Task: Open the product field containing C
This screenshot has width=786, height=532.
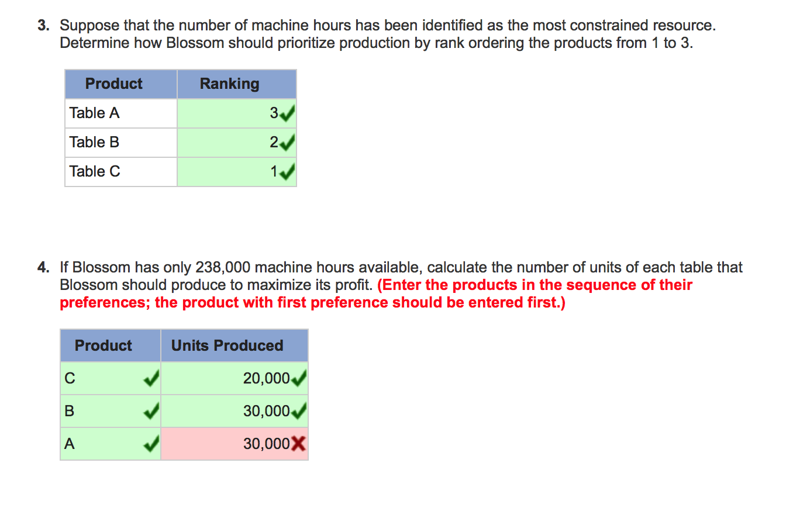Action: pos(111,378)
